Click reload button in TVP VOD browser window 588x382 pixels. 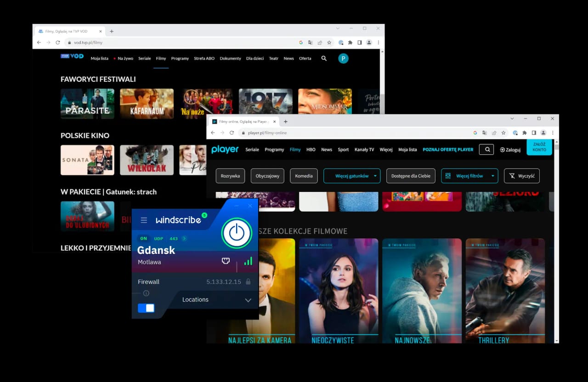point(58,42)
